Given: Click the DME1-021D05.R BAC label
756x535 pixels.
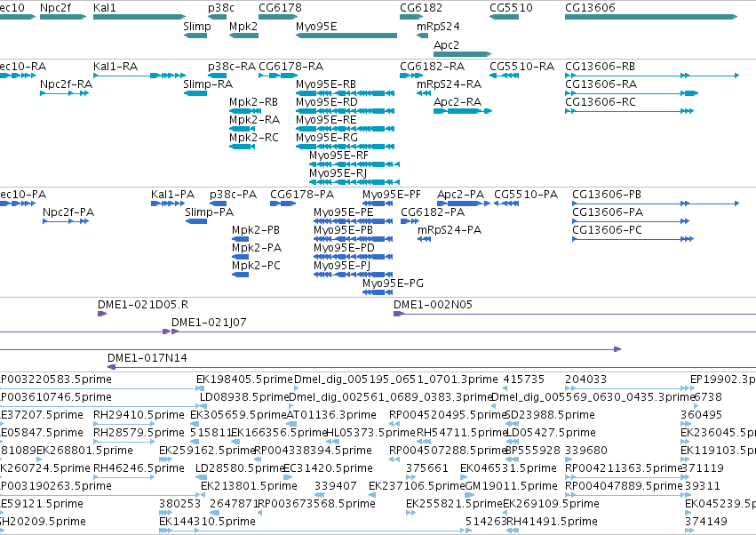Looking at the screenshot, I should pos(143,305).
